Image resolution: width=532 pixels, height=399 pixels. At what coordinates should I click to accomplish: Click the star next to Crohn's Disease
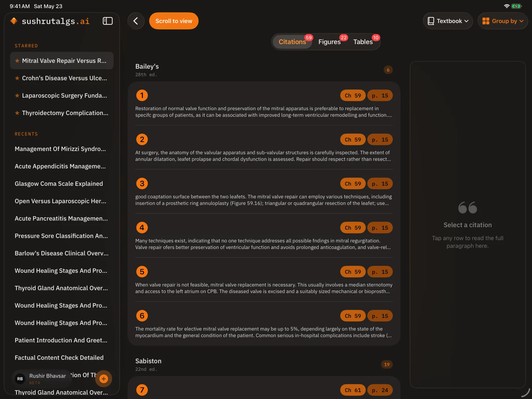(17, 78)
